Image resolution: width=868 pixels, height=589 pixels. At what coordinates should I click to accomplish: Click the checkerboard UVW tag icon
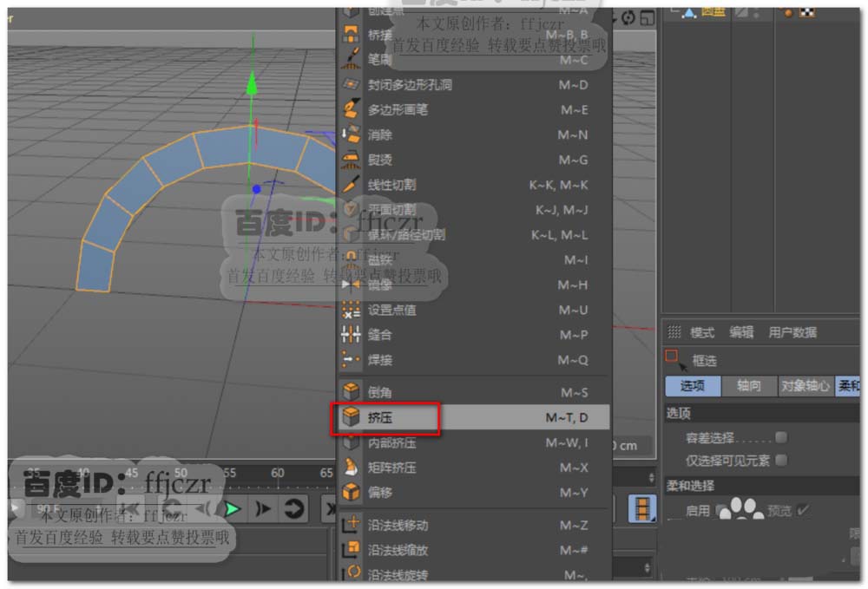[x=807, y=12]
